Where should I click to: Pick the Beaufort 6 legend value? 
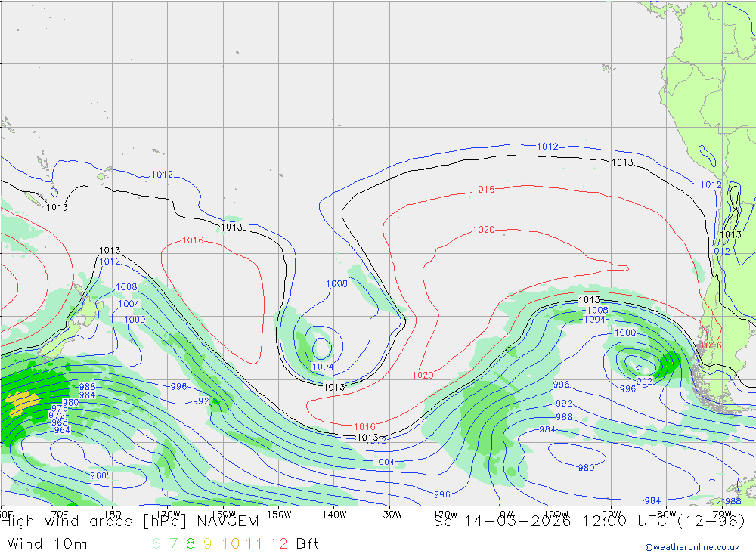156,544
